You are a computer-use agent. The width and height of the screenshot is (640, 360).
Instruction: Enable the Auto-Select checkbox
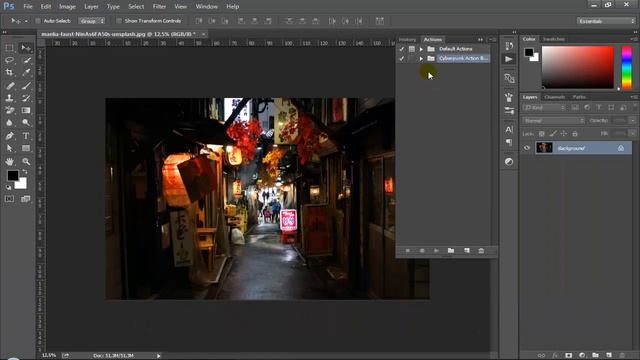coord(38,21)
